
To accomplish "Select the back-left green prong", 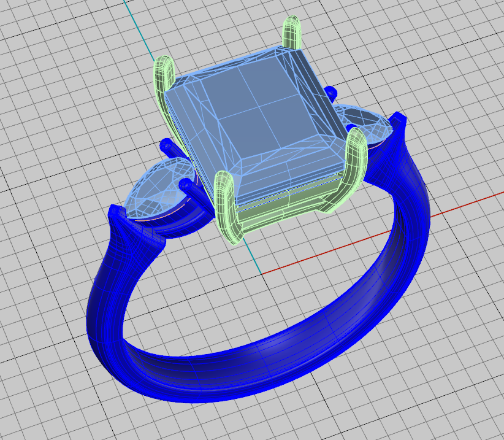I will (163, 80).
